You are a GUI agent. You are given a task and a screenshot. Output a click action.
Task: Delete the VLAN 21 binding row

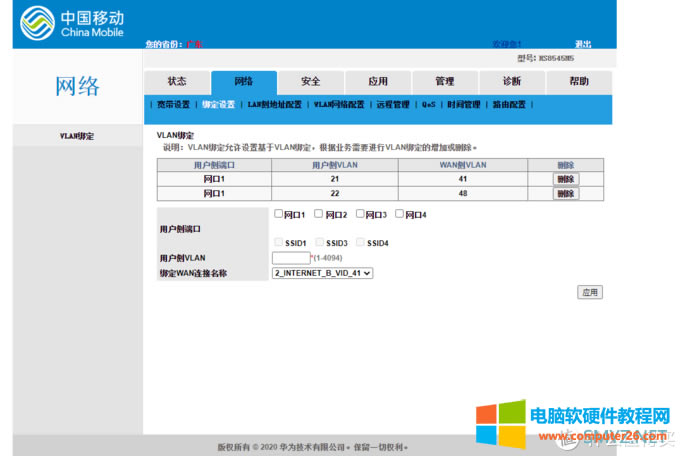(566, 179)
